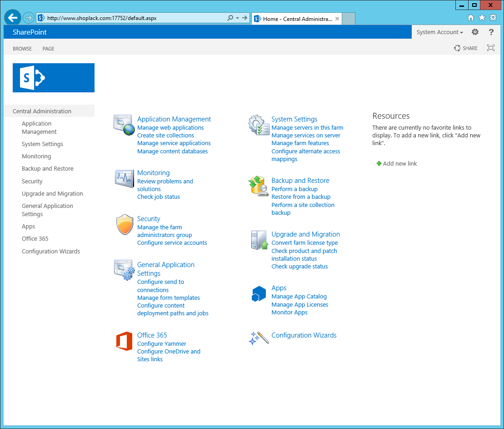
Task: Open the Help question mark icon
Action: click(491, 32)
